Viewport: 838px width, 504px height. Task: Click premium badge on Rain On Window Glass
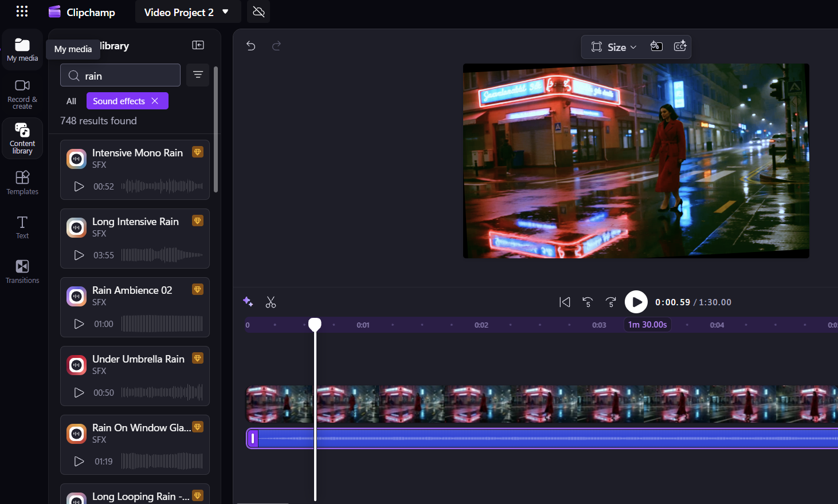tap(198, 427)
